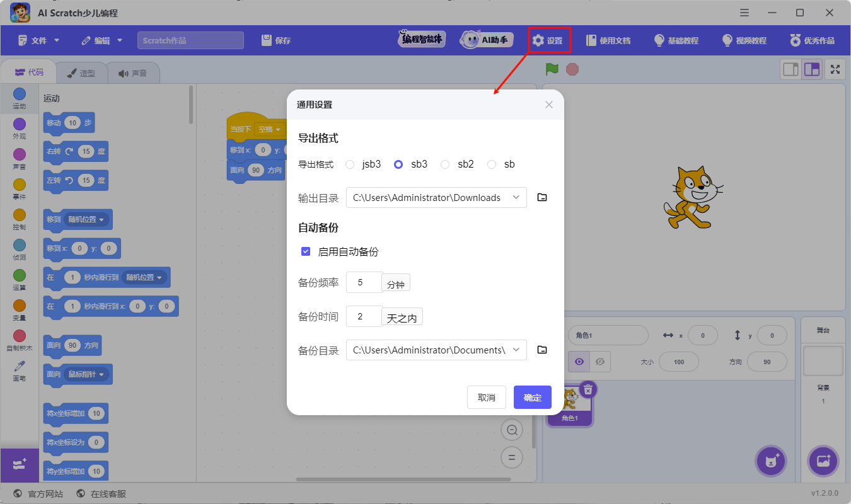Switch to large stage layout
Viewport: 851px width, 504px height.
coord(812,69)
